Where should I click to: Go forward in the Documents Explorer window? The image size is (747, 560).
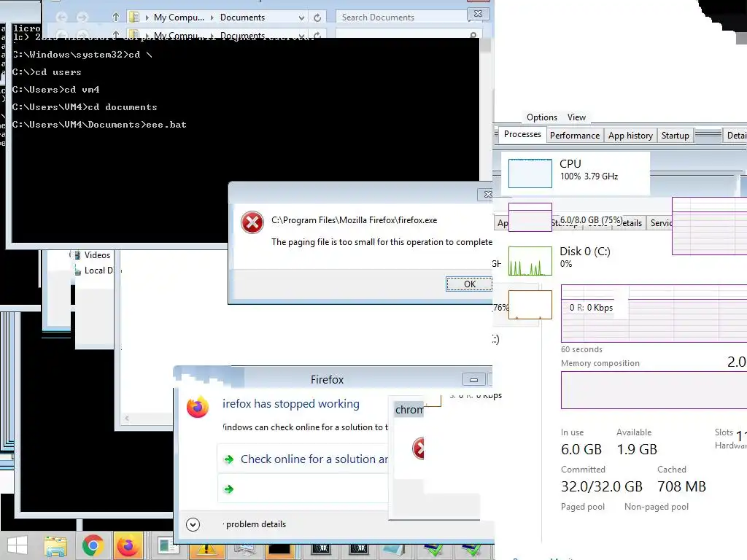click(x=82, y=17)
